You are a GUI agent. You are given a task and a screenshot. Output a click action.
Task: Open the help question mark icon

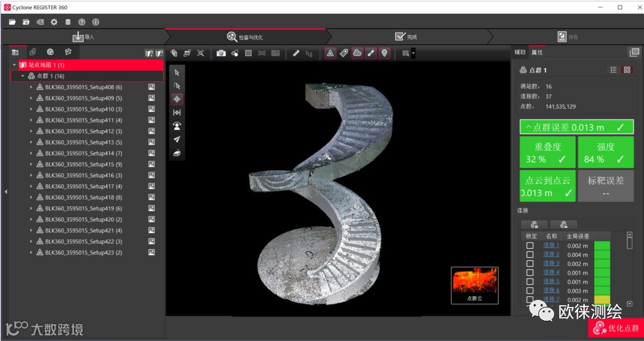pyautogui.click(x=82, y=22)
